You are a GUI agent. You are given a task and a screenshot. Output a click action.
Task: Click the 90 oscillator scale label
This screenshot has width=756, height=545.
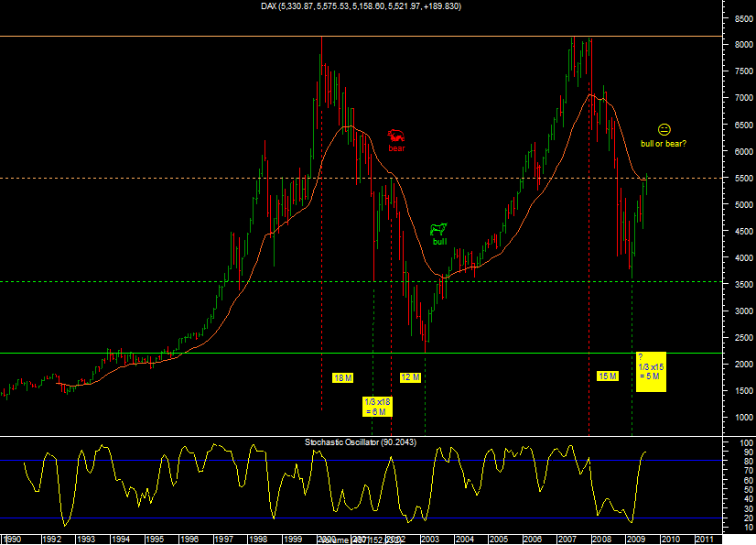click(749, 452)
